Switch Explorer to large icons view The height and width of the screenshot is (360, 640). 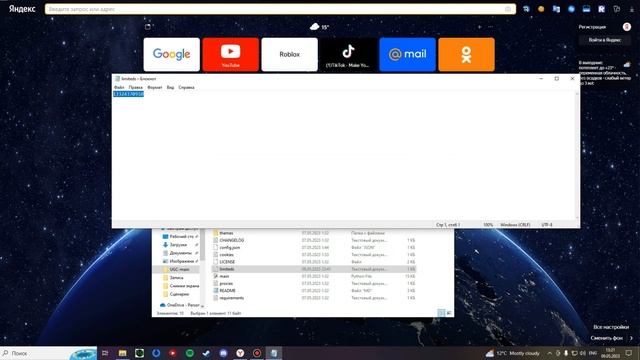pyautogui.click(x=449, y=313)
